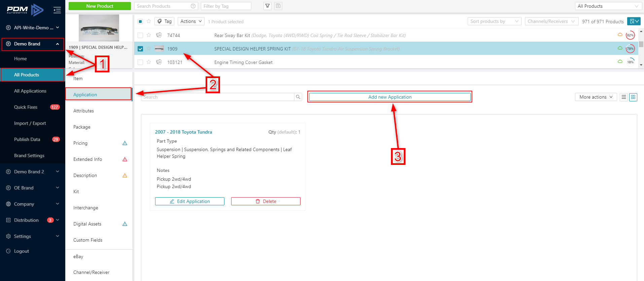Image resolution: width=644 pixels, height=281 pixels.
Task: Open the teal product list view dropdown
Action: [x=634, y=21]
